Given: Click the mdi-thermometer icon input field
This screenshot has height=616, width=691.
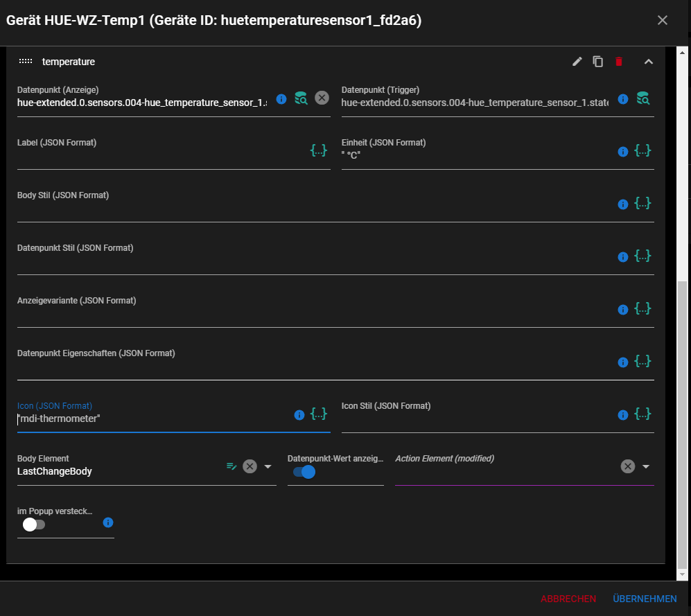Looking at the screenshot, I should point(104,419).
